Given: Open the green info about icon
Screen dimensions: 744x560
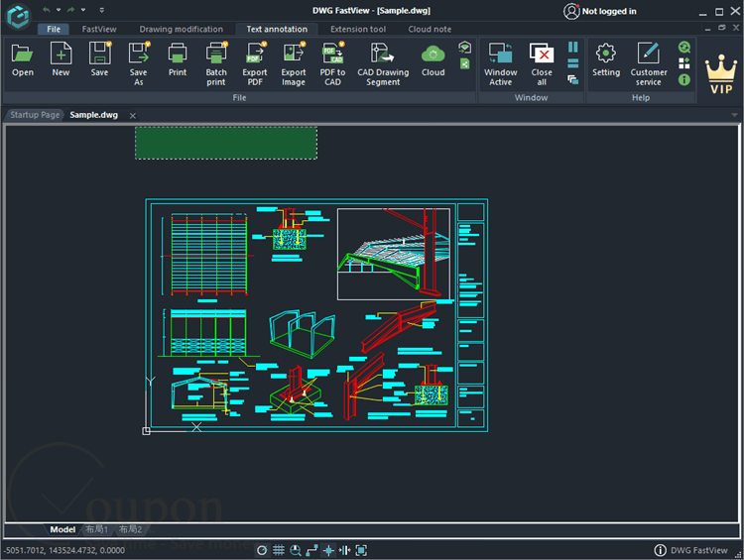Looking at the screenshot, I should click(x=684, y=79).
